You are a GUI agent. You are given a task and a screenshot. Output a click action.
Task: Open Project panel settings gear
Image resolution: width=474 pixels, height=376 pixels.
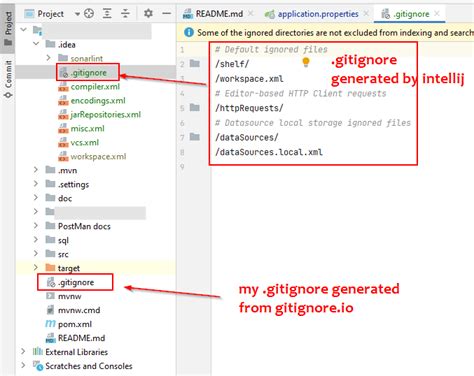point(148,14)
